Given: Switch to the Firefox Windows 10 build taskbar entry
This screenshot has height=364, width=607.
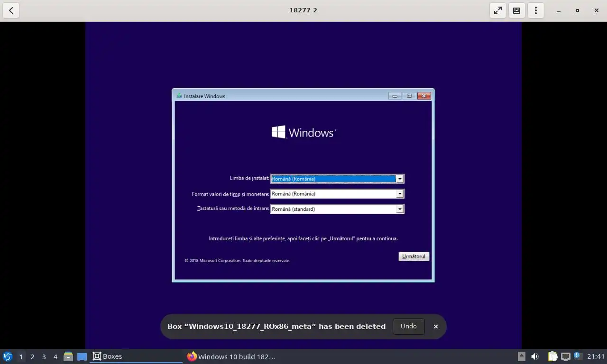Looking at the screenshot, I should (x=231, y=356).
